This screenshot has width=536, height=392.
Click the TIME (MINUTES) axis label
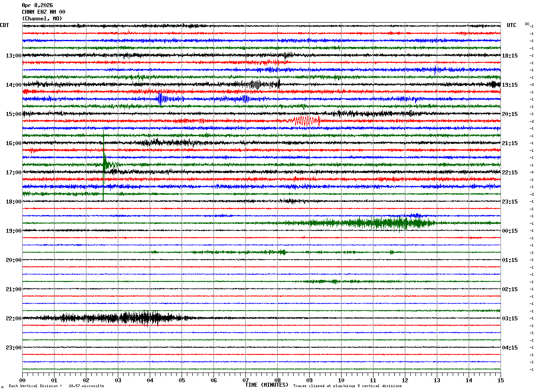click(x=267, y=385)
